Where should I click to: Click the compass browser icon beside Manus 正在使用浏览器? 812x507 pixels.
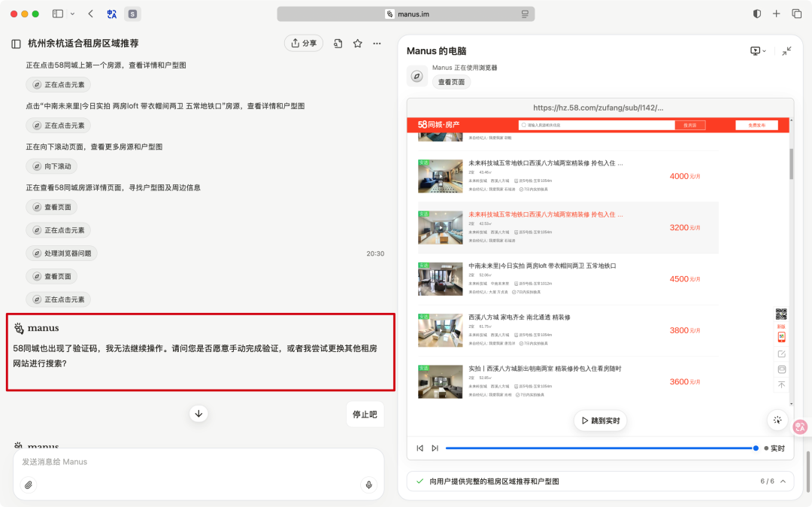click(417, 76)
